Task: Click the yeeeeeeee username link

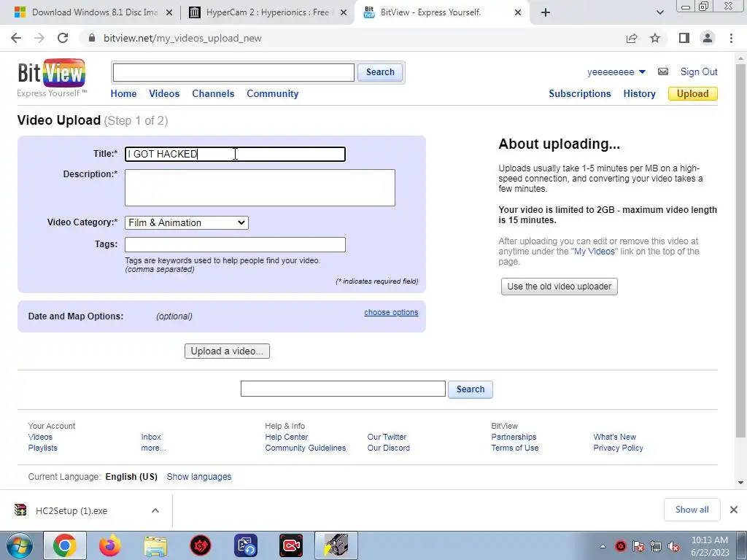Action: tap(611, 72)
